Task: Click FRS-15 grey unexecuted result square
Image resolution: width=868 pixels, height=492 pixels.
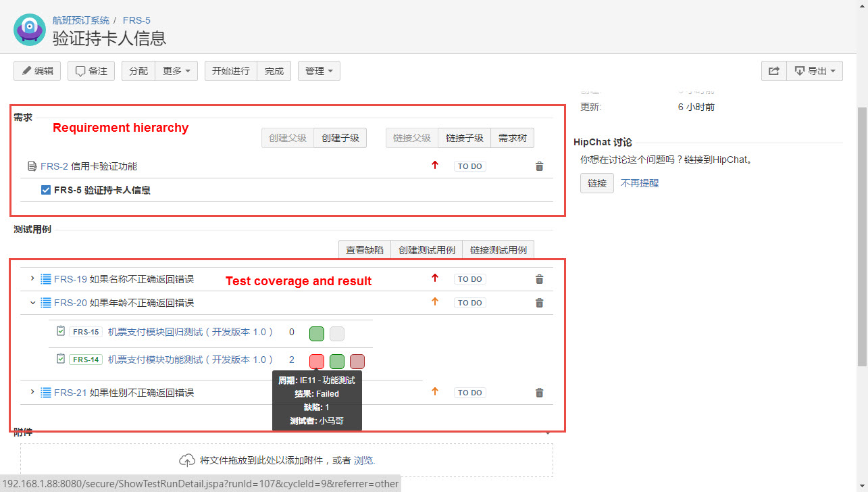Action: coord(337,333)
